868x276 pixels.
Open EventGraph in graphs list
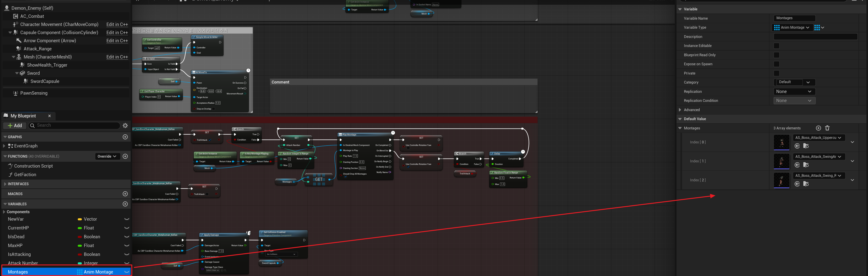(x=26, y=146)
